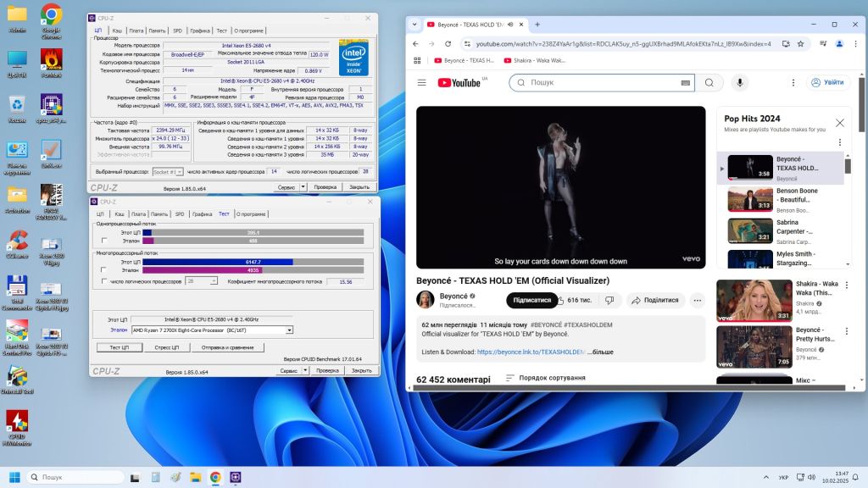
Task: Click the CPU-Z icon on the taskbar
Action: tap(236, 477)
